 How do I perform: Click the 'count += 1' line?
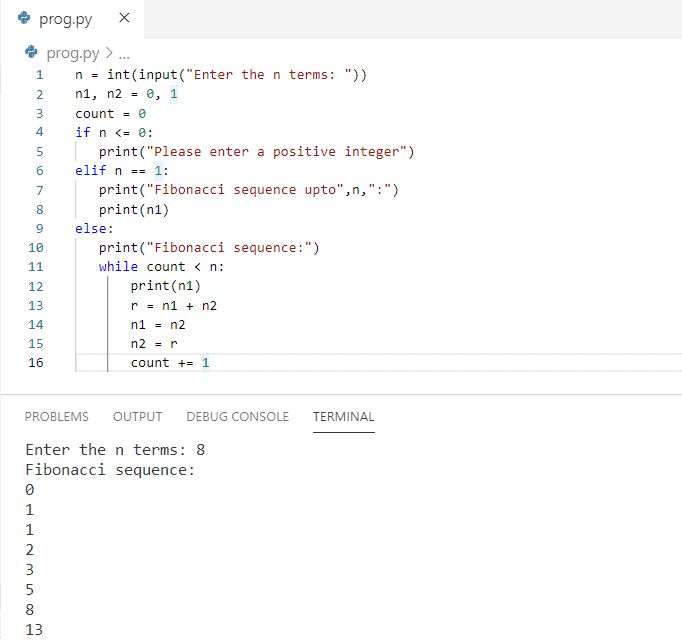(170, 362)
